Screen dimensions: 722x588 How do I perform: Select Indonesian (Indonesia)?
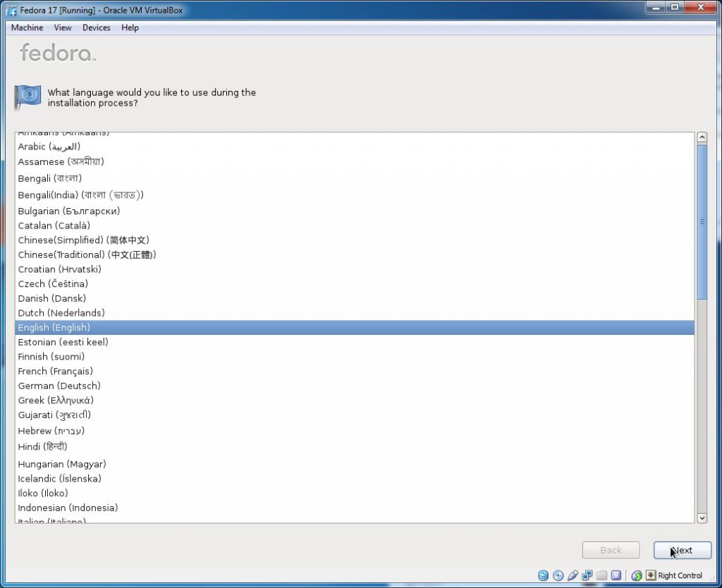[355, 508]
